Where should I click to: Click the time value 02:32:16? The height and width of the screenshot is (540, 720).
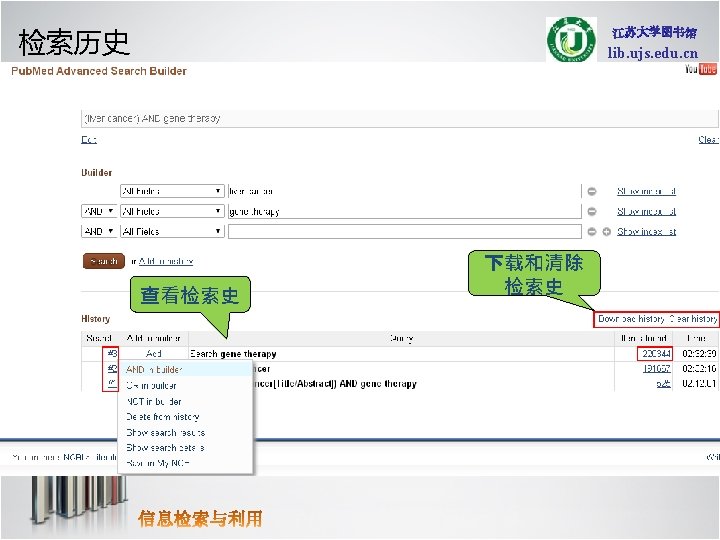699,368
